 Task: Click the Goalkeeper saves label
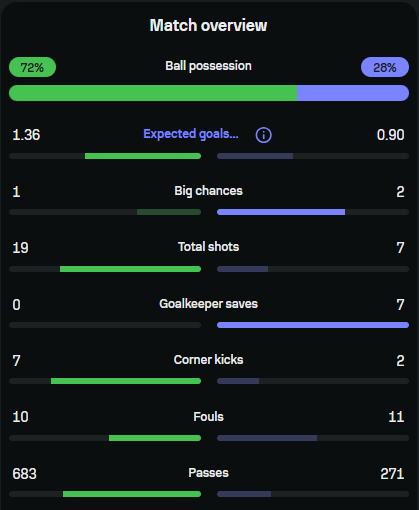[208, 304]
